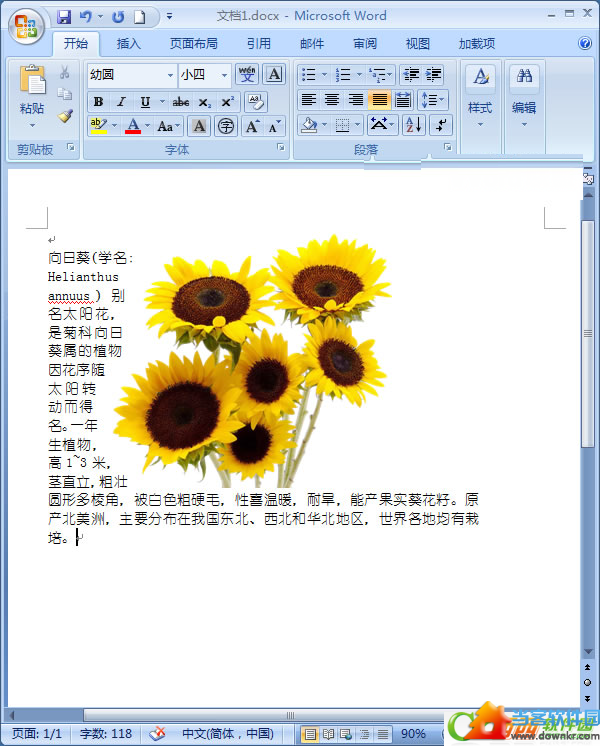
Task: Apply multilevel list
Action: [381, 75]
